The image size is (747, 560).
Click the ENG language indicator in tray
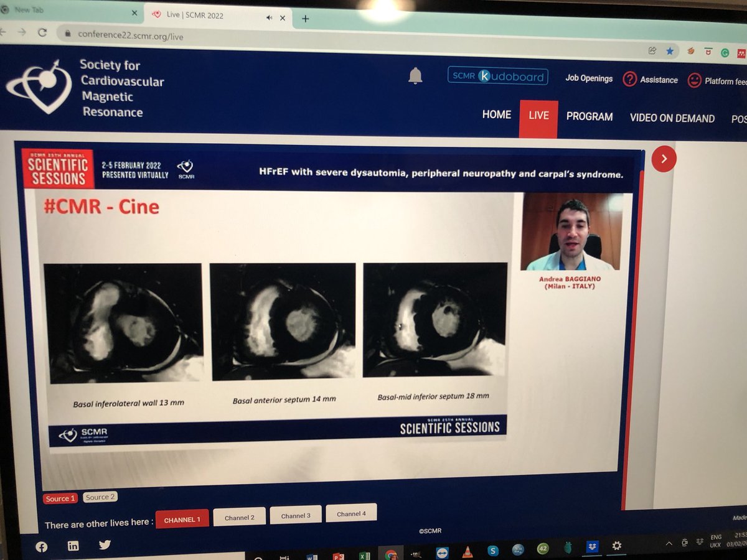point(716,537)
